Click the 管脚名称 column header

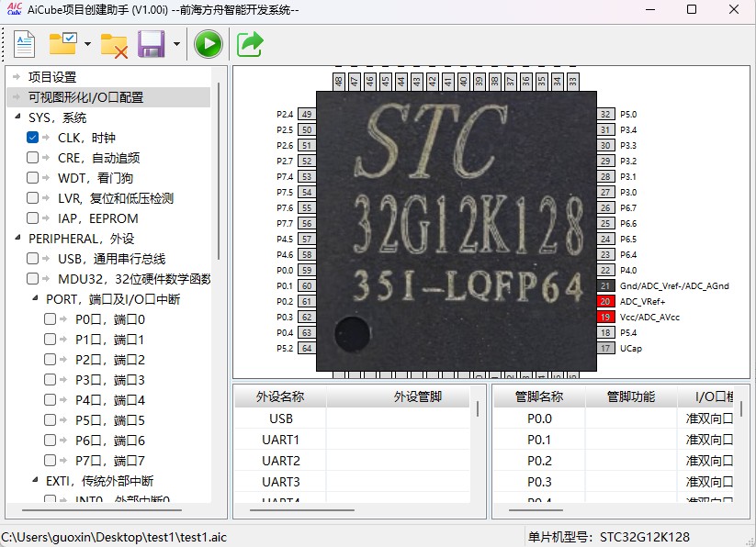click(539, 396)
